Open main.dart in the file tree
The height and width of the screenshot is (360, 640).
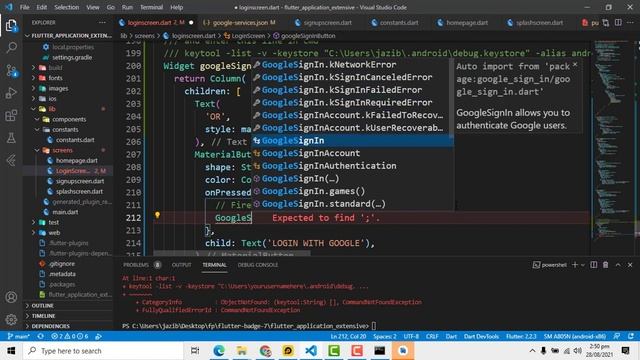pyautogui.click(x=65, y=212)
